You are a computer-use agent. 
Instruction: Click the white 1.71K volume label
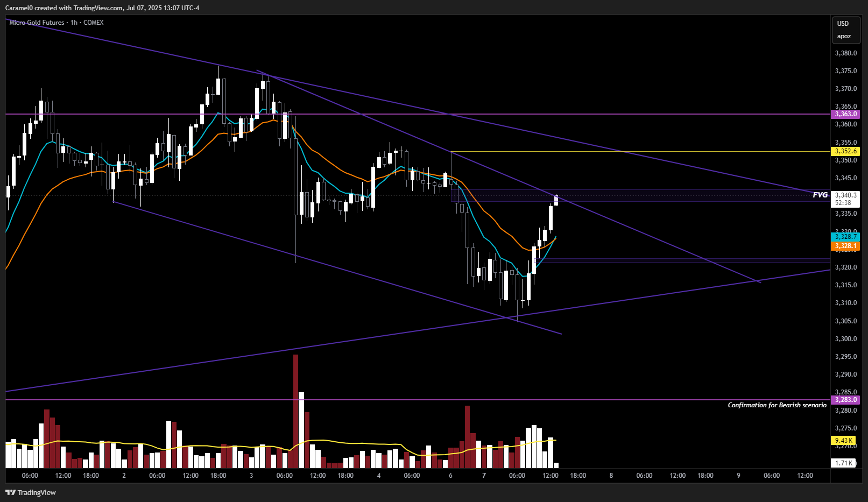843,463
